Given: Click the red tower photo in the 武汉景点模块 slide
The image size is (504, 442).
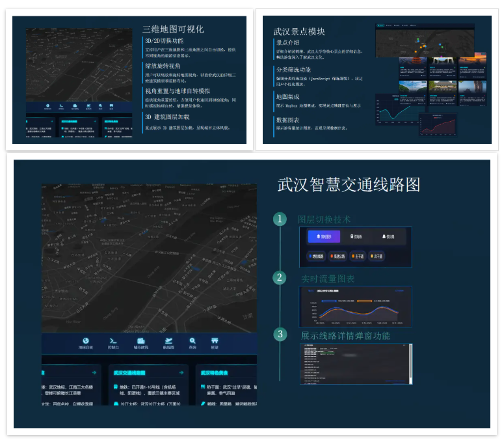Looking at the screenshot, I should [413, 62].
